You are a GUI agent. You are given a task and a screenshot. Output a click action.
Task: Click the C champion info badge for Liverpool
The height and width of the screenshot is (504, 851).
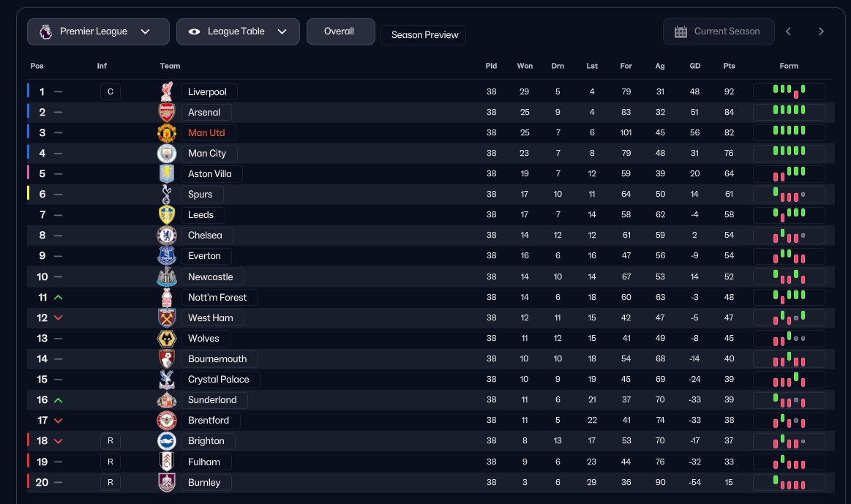(110, 91)
